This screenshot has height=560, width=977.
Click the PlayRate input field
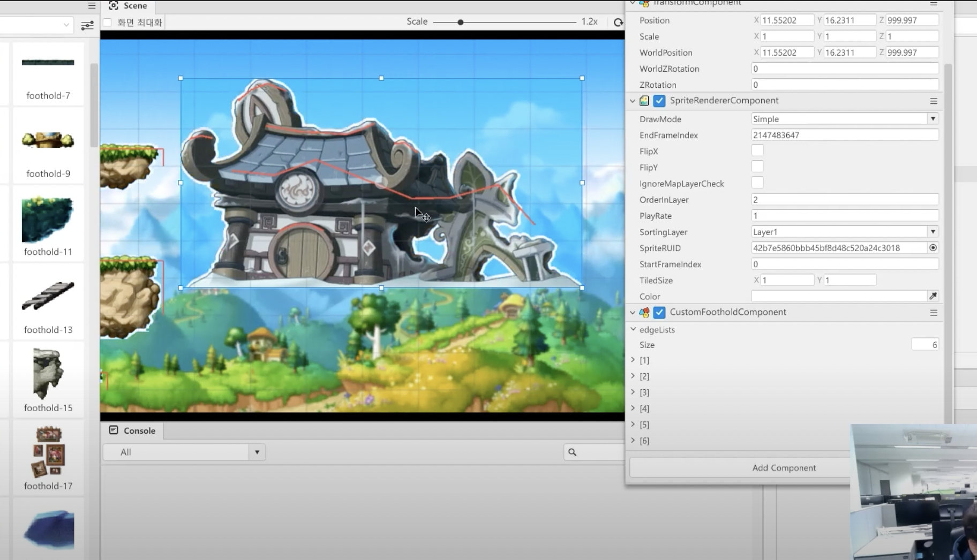(x=845, y=216)
